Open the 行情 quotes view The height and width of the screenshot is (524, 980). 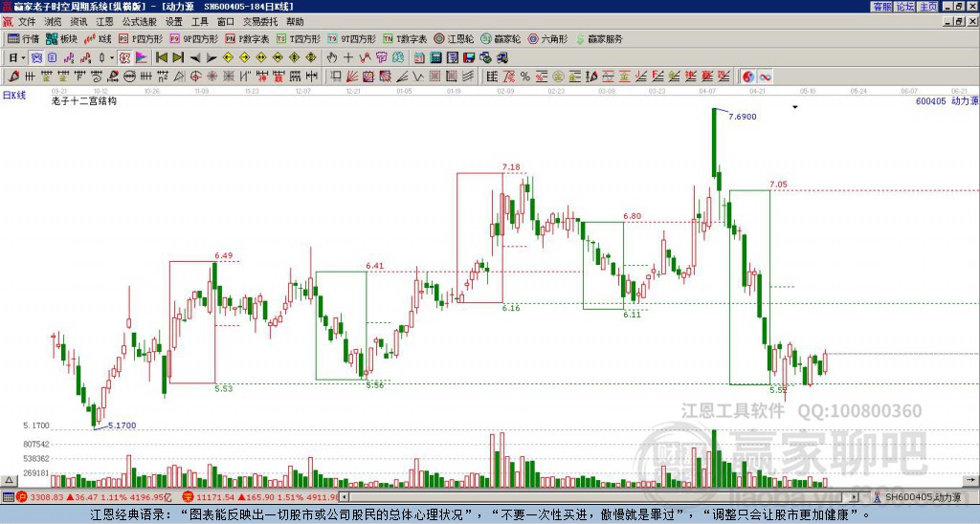24,38
